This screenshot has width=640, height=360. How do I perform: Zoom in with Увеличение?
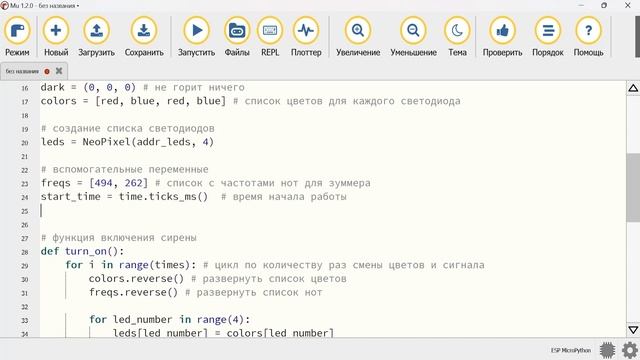pyautogui.click(x=358, y=36)
